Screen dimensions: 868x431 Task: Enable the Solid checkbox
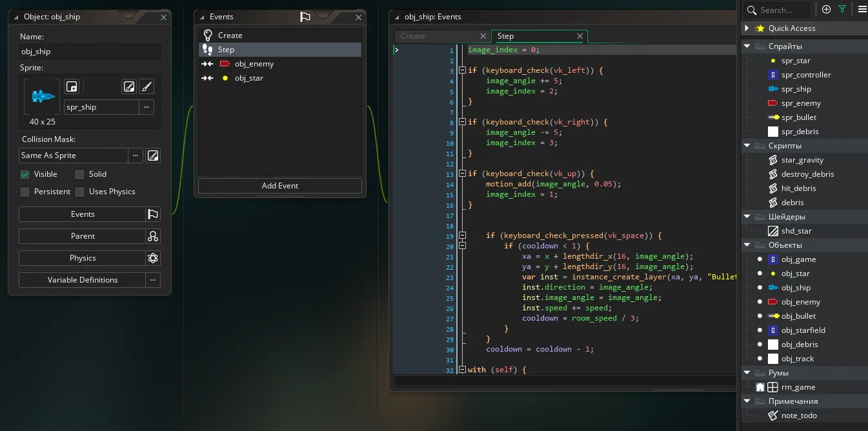pos(79,174)
